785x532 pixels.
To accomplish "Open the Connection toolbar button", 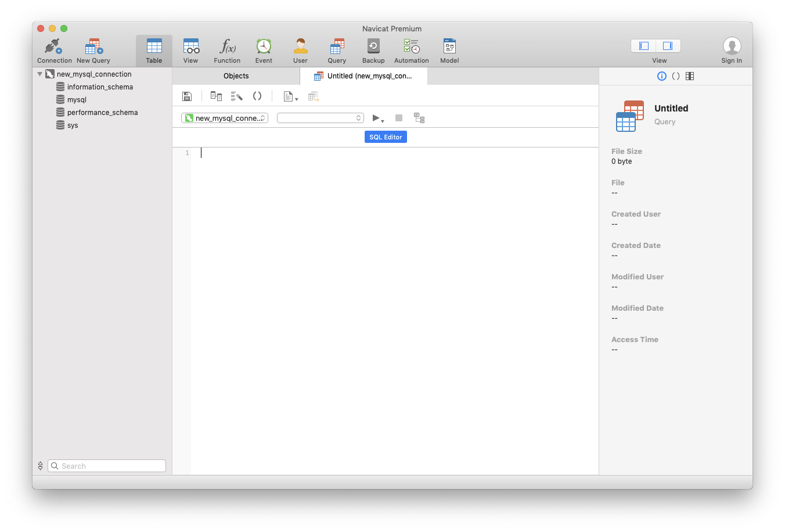I will tap(54, 51).
